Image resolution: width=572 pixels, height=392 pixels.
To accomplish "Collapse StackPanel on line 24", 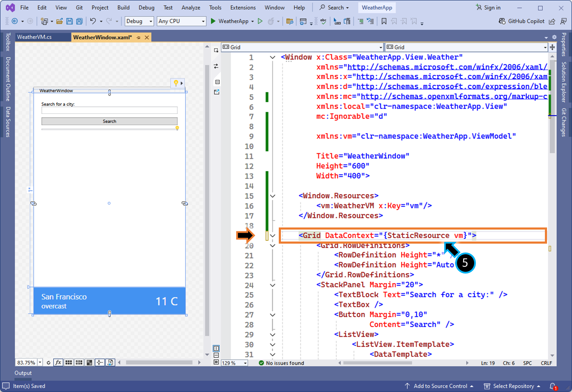I will (x=272, y=285).
